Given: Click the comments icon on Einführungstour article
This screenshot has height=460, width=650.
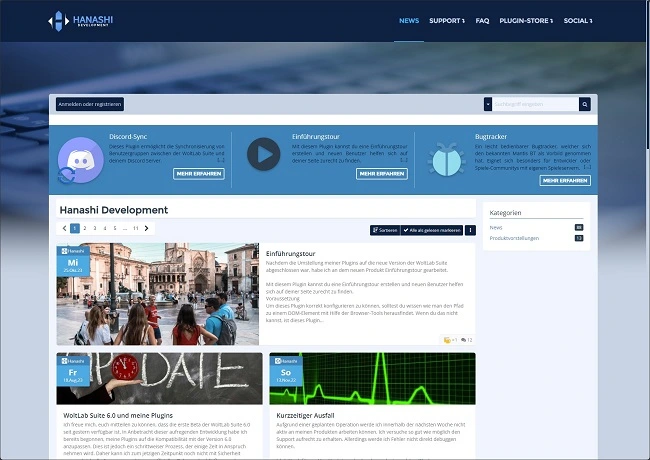Looking at the screenshot, I should pyautogui.click(x=465, y=340).
